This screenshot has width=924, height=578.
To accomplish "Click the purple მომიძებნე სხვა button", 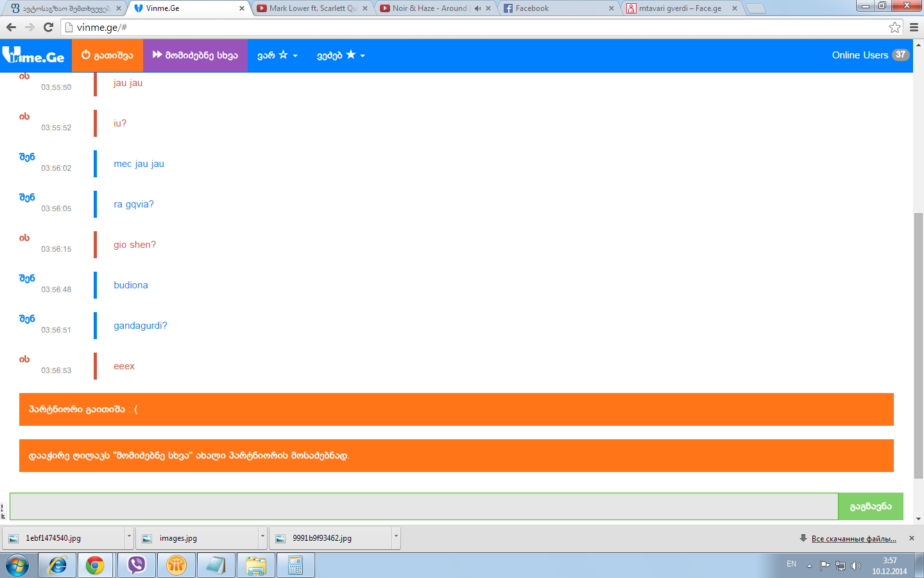I will click(195, 55).
